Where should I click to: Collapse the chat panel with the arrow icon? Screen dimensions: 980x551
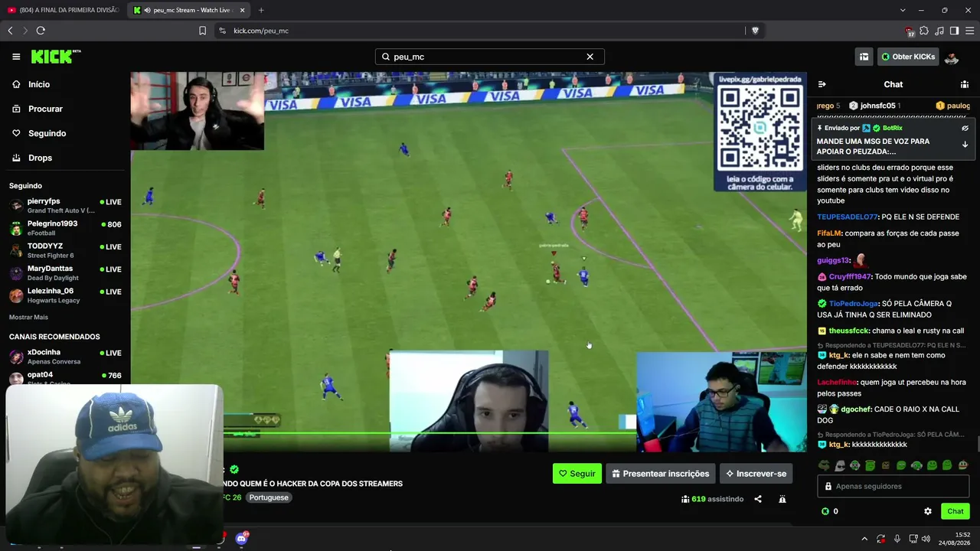coord(822,84)
